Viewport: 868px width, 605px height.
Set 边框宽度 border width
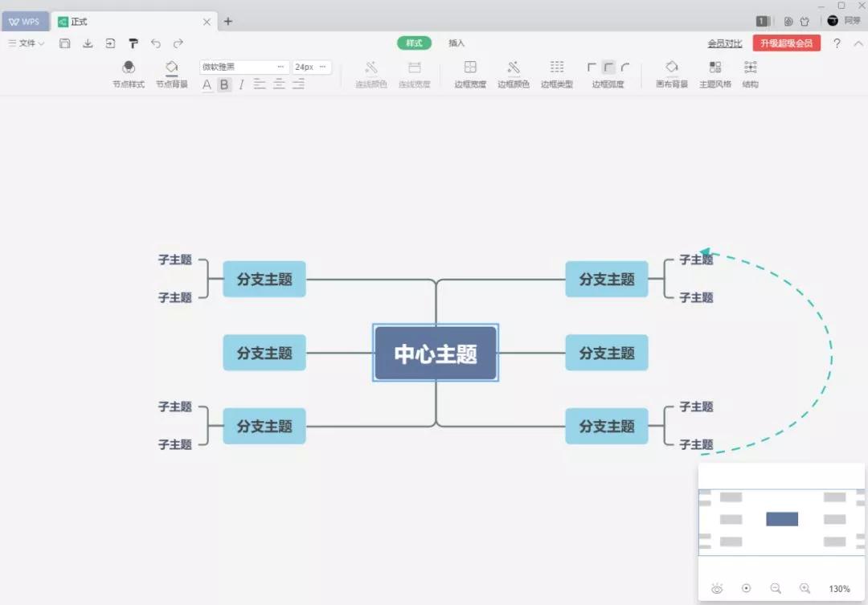point(469,74)
